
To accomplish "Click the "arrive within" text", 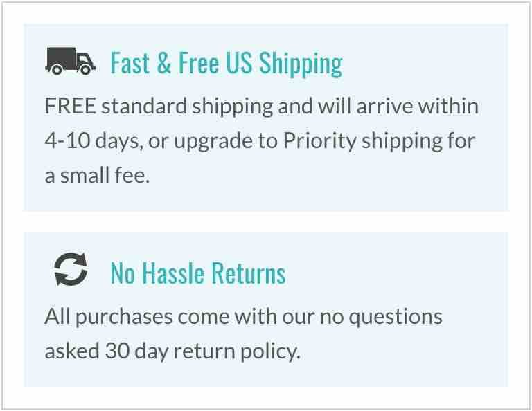I will click(x=427, y=107).
